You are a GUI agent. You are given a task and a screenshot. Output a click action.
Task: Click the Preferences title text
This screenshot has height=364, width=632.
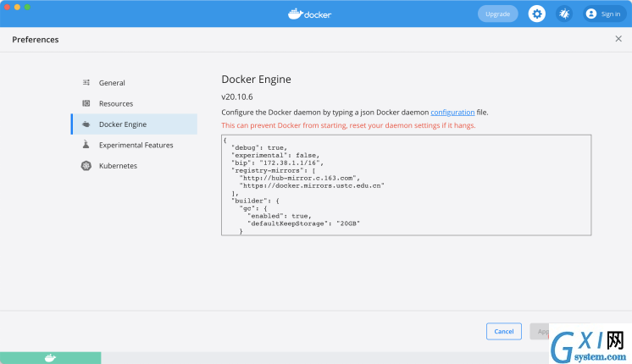36,40
